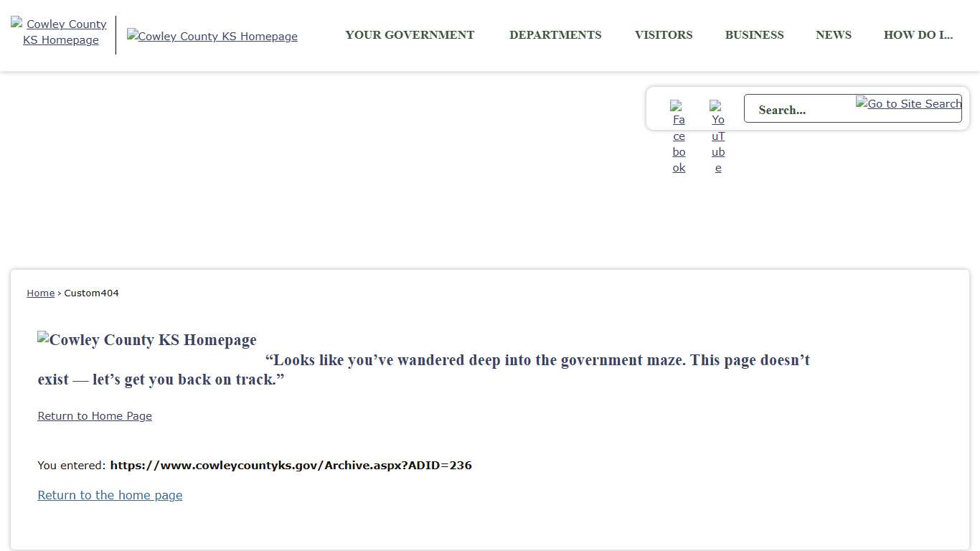This screenshot has height=551, width=980.
Task: Click the Home breadcrumb link
Action: pos(41,293)
